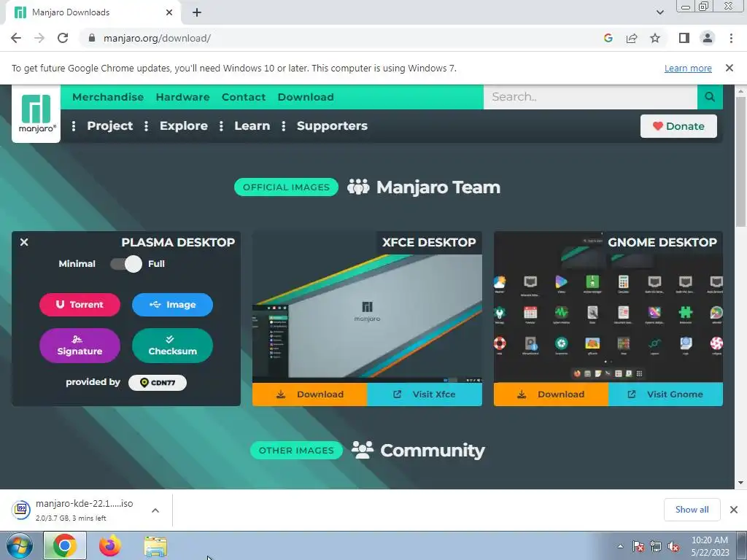Click the CDN77 provider badge

[x=158, y=383]
